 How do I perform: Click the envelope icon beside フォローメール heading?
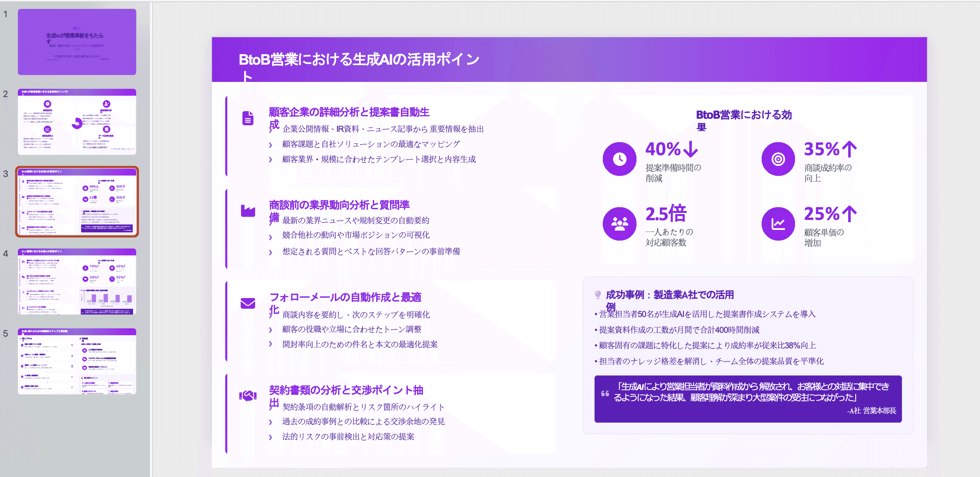(248, 304)
